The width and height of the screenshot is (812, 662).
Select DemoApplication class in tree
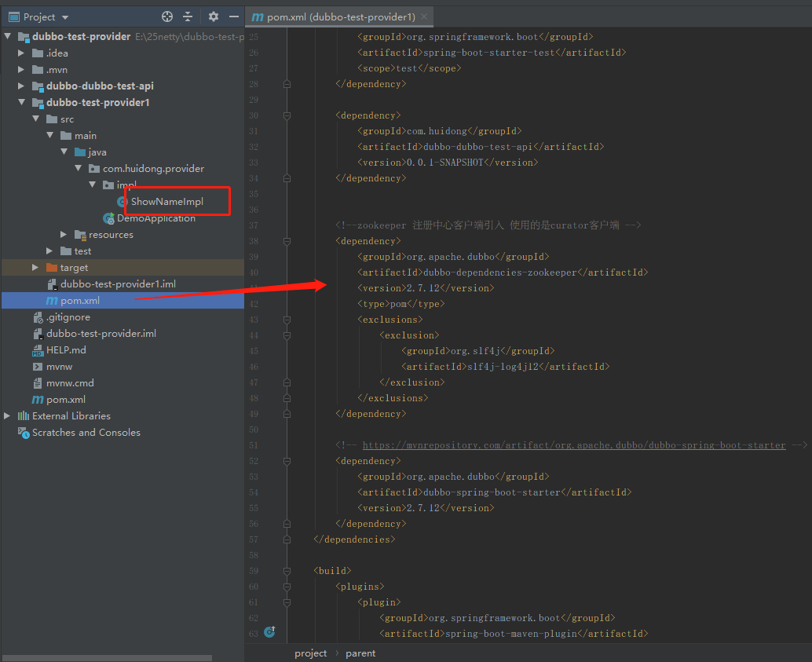point(155,218)
